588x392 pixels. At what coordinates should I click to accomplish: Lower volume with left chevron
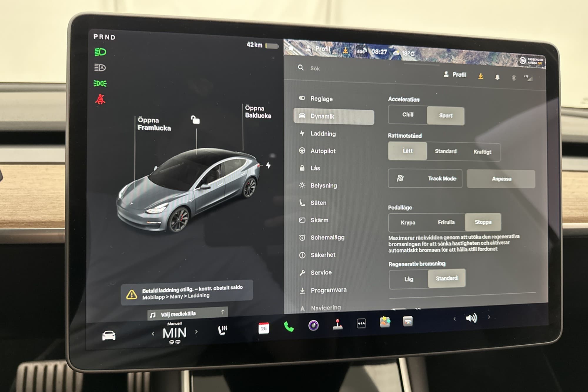click(x=455, y=319)
